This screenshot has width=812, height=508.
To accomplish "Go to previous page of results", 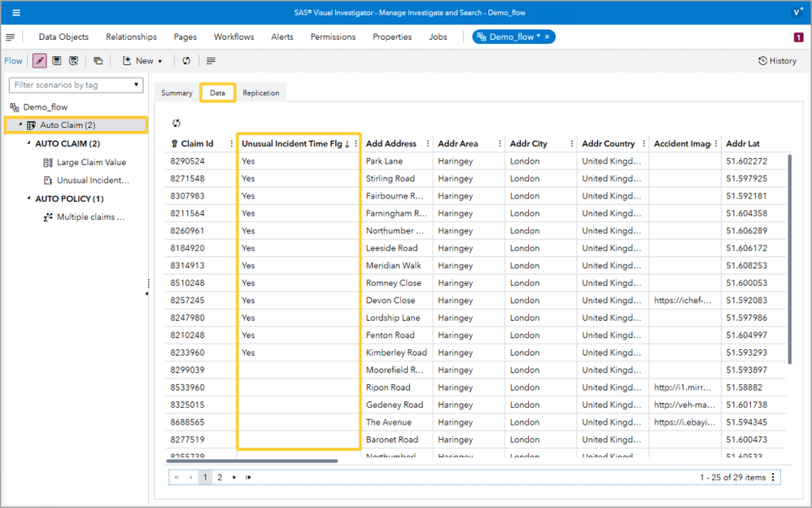I will click(190, 477).
